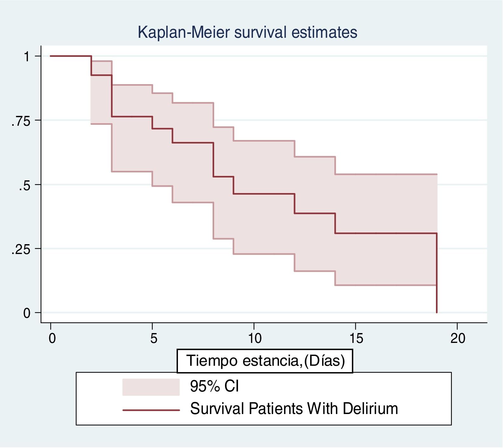
Task: Click the survival curve's first drop at day 2
Action: click(92, 66)
